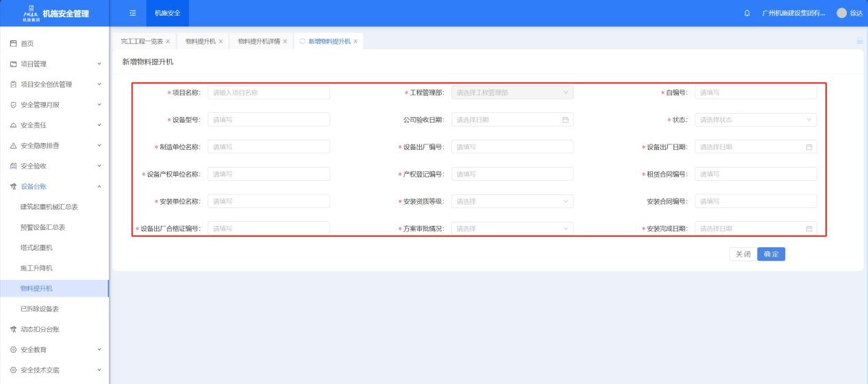The height and width of the screenshot is (384, 868).
Task: Click the hamburger menu collapse icon
Action: tap(132, 13)
